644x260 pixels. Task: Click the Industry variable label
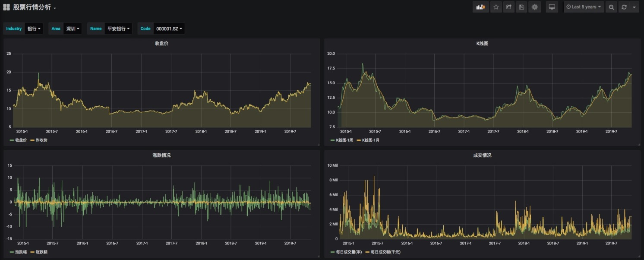[x=14, y=29]
